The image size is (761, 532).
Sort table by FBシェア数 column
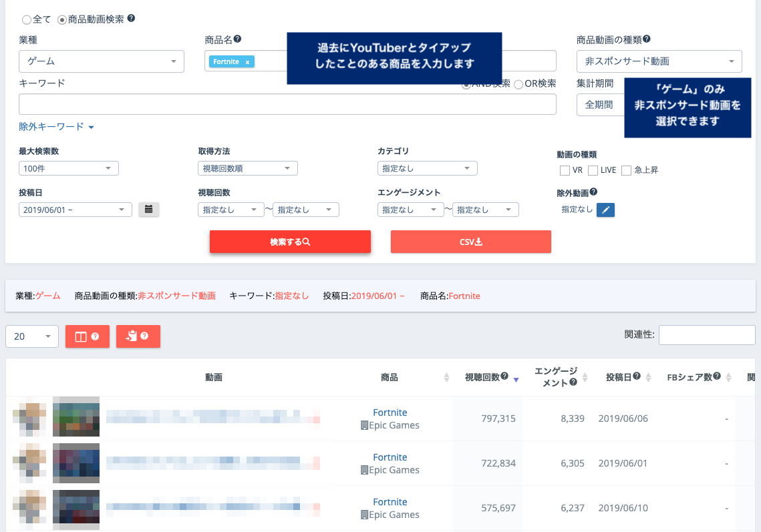point(728,377)
